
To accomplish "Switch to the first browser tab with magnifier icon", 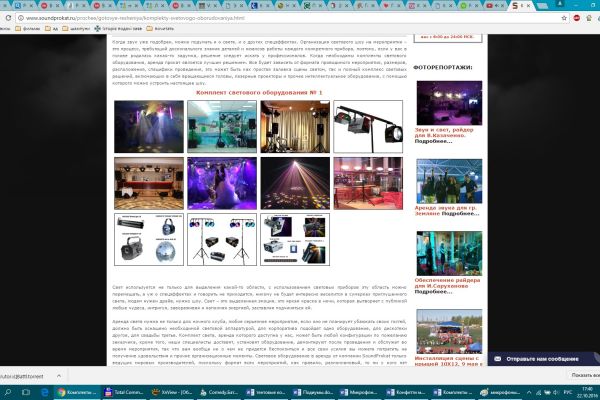I will click(x=23, y=5).
